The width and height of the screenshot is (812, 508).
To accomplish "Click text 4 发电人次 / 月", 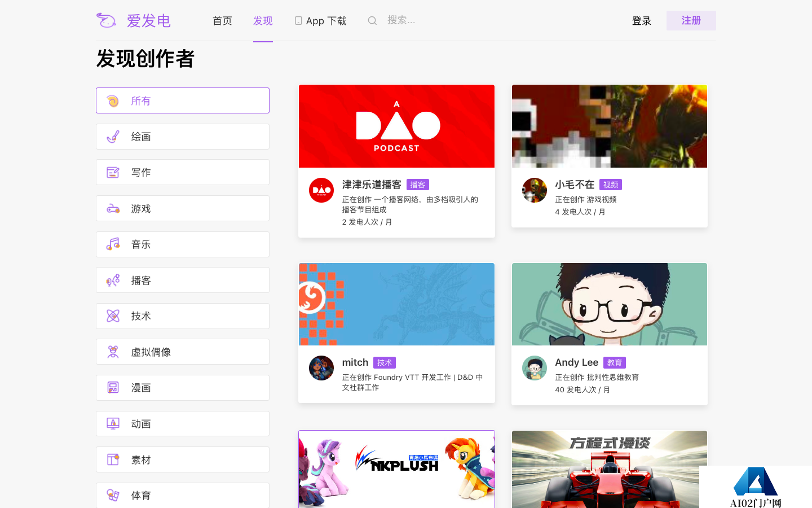I will coord(580,212).
